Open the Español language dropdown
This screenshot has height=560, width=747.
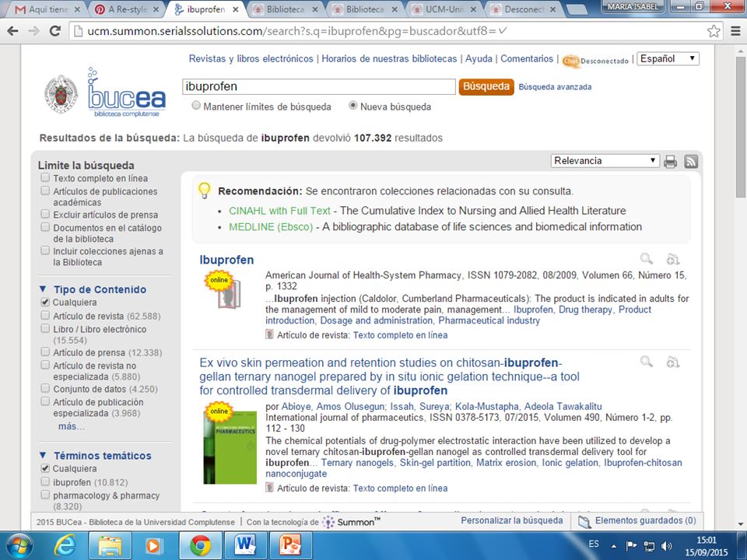(668, 59)
